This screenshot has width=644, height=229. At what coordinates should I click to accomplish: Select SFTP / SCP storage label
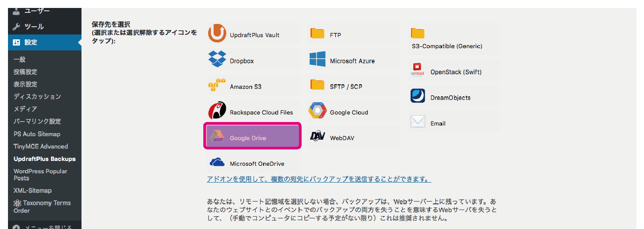[x=346, y=87]
